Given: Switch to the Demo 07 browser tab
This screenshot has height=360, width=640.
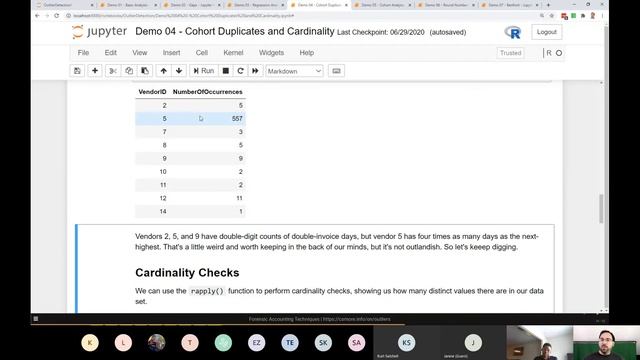Looking at the screenshot, I should pyautogui.click(x=510, y=5).
